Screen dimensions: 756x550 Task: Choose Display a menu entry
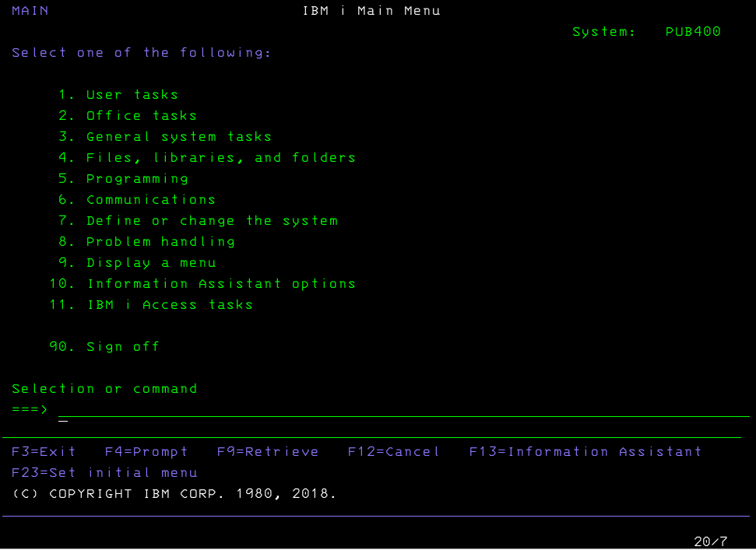tap(137, 263)
